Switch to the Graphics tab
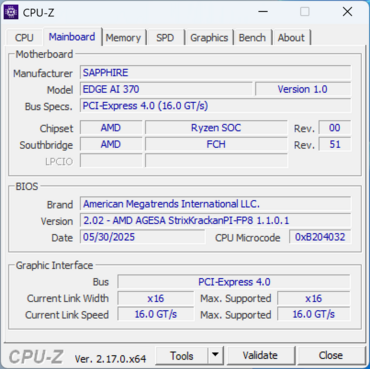Screen dimensions: 370x369 (209, 38)
